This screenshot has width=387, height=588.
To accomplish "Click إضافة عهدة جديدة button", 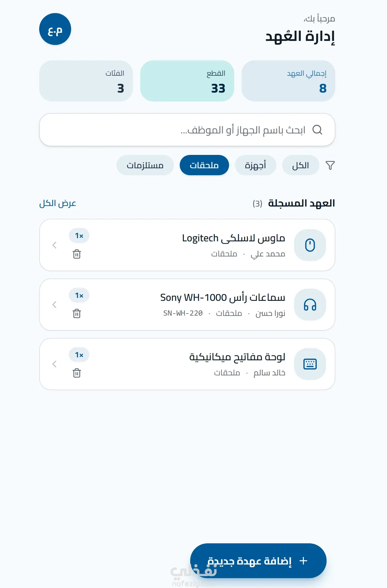I will pos(258,561).
